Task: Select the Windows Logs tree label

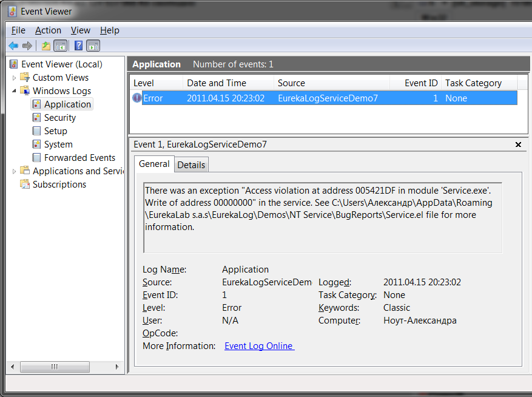Action: [x=62, y=90]
